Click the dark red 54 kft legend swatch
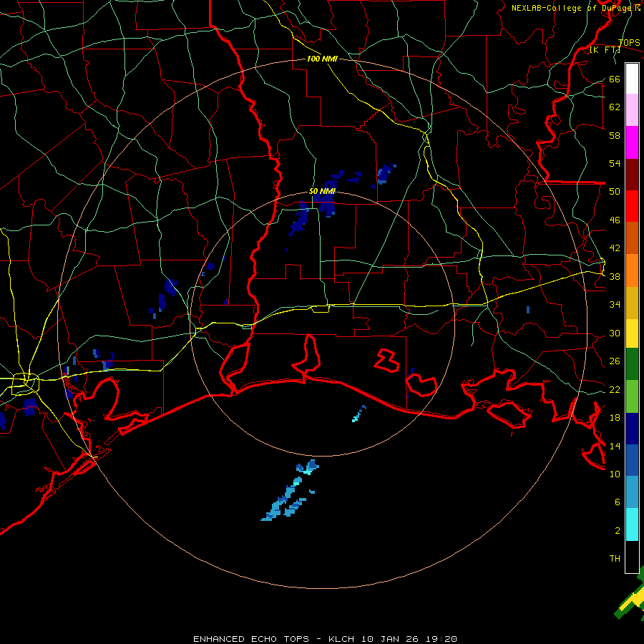 [632, 174]
